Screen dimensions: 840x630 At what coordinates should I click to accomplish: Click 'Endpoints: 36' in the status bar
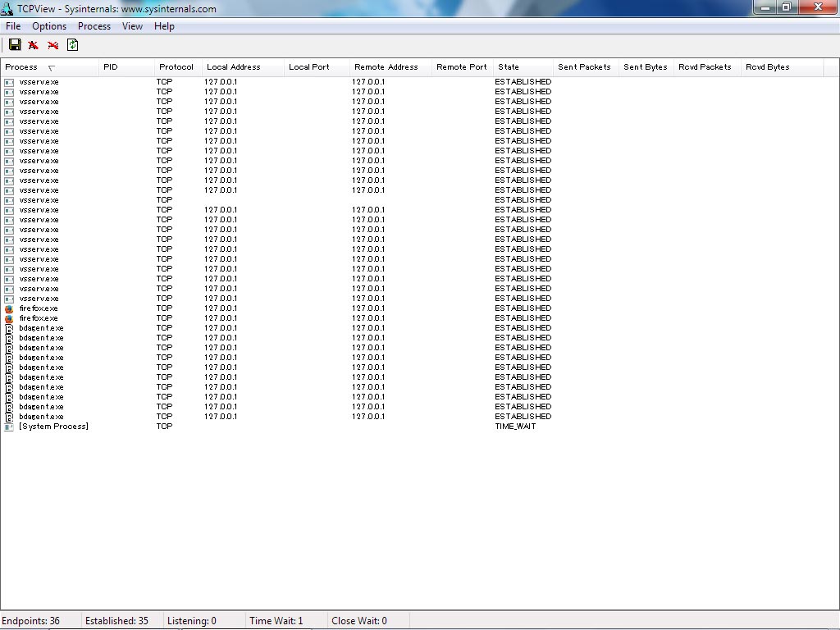(x=31, y=621)
